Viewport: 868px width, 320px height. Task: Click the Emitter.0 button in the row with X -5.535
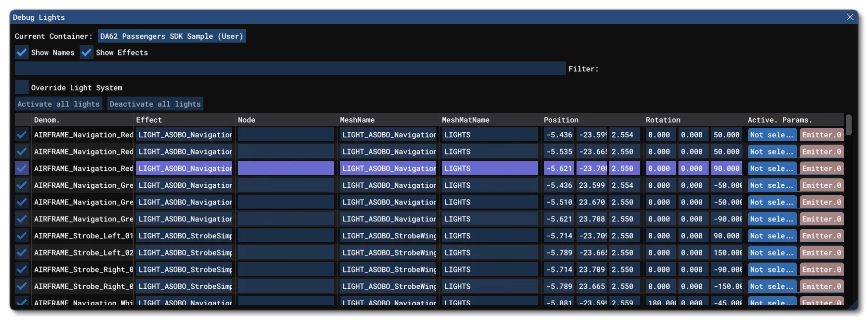tap(821, 151)
